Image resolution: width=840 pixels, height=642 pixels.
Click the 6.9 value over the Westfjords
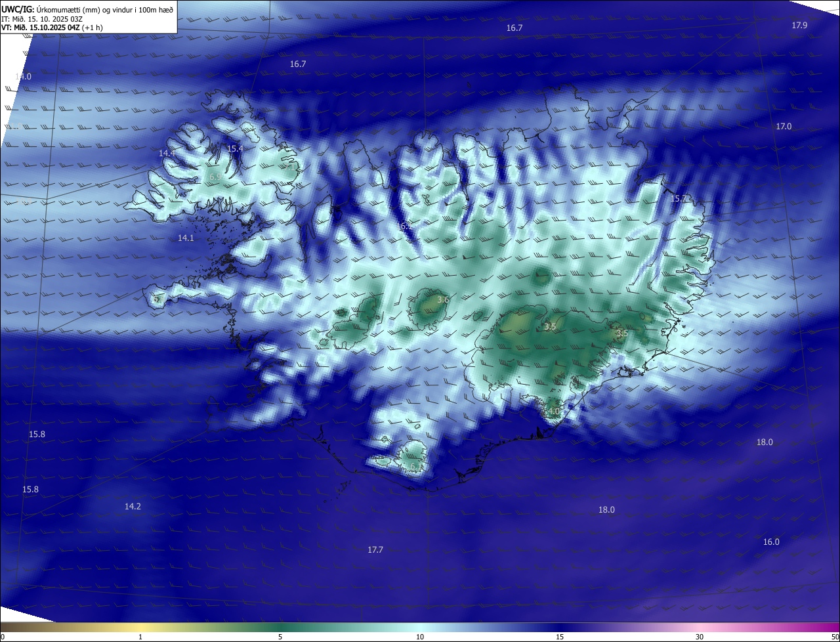point(215,177)
